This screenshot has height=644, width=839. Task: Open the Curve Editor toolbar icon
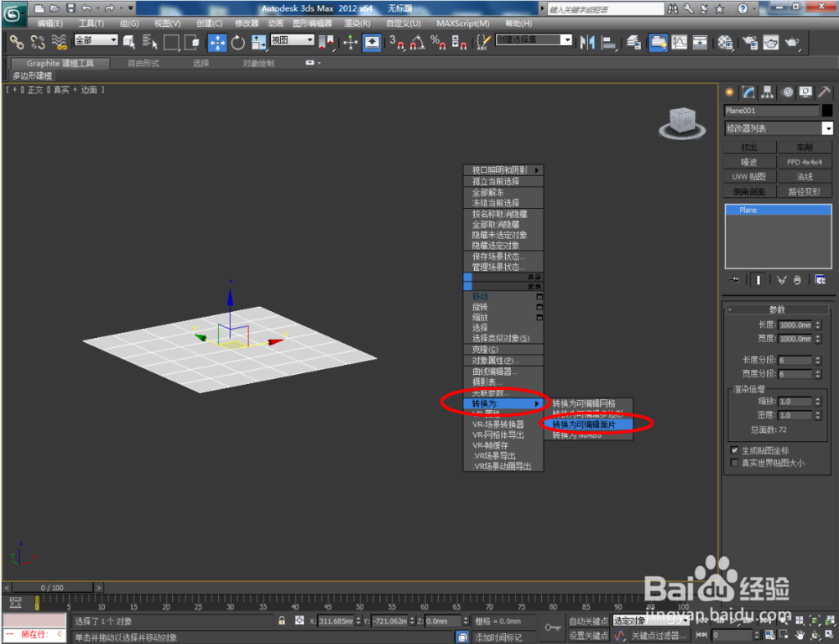coord(680,42)
